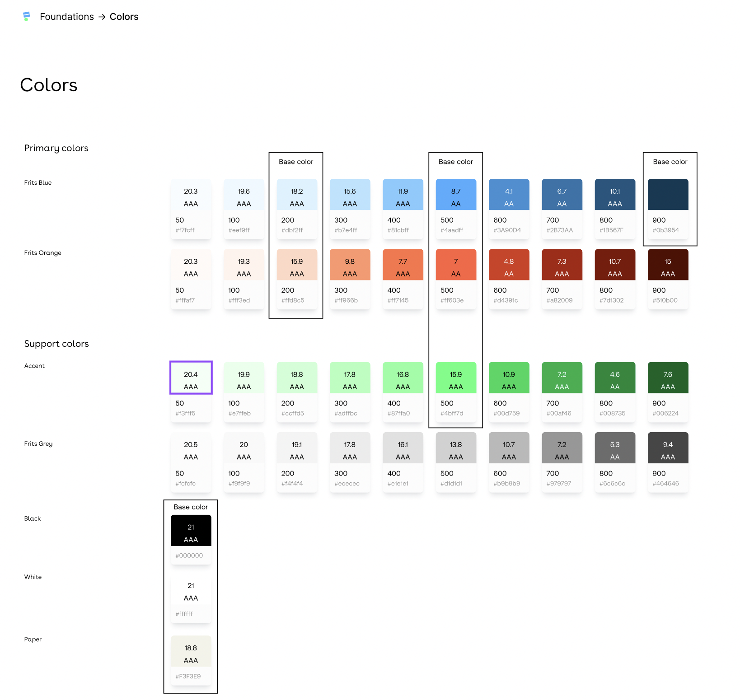The height and width of the screenshot is (700, 740).
Task: Click the highlighted Accent 50 swatch
Action: 191,378
